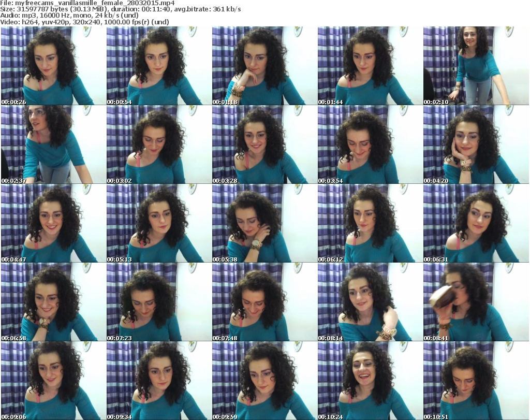
Task: Click the Size line showing 30.13 MiB
Action: click(x=121, y=9)
